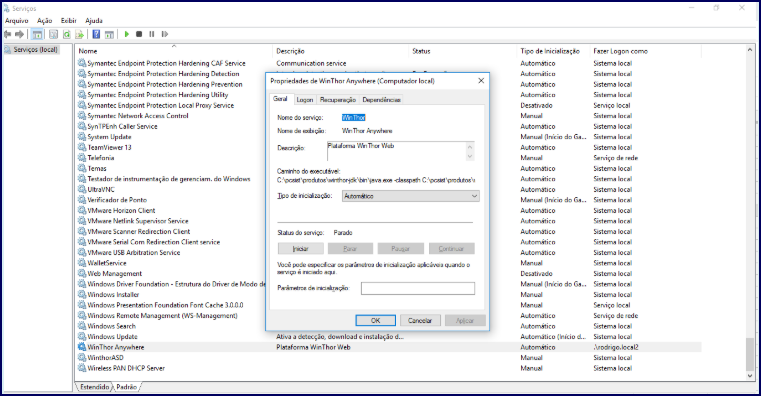Click the gear icon of UltraVNC service
Viewport: 761px width, 396px height.
82,189
